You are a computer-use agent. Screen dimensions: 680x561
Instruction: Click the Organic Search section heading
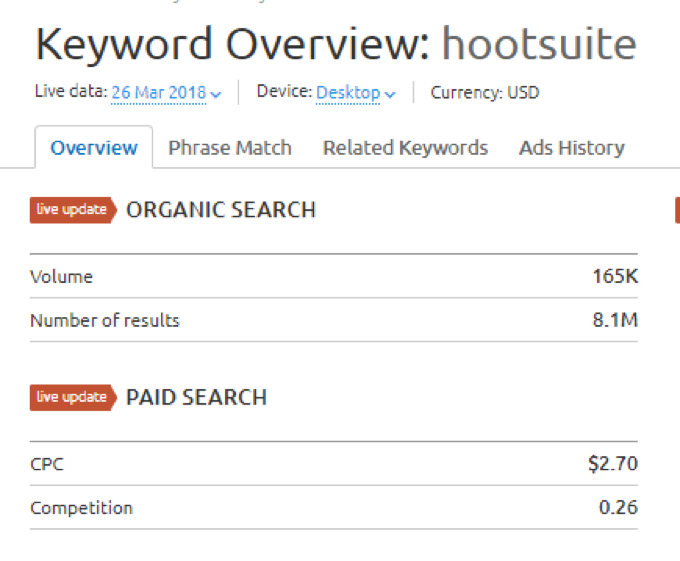tap(221, 210)
